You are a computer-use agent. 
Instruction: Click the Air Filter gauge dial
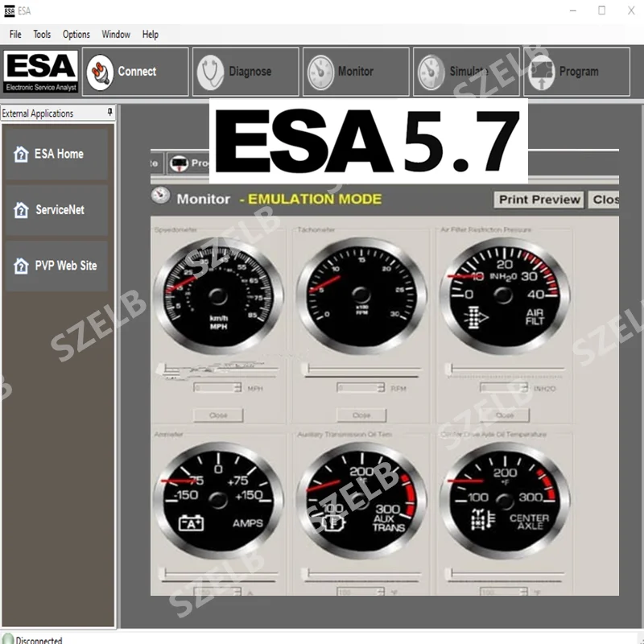tap(505, 295)
